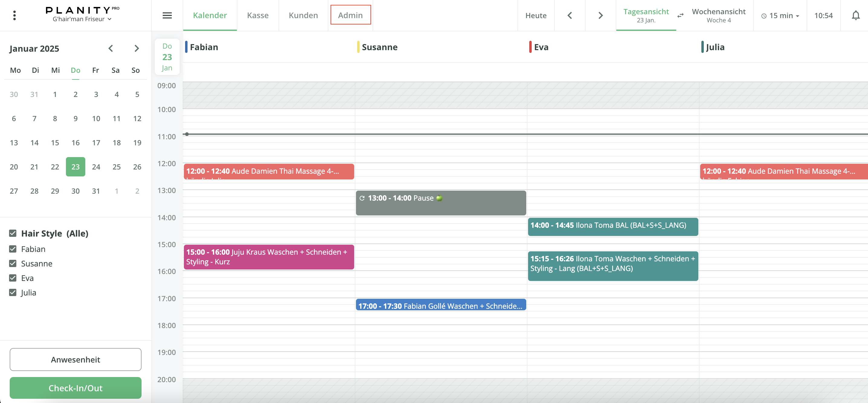The image size is (868, 403).
Task: Toggle the Susanne staff checkbox
Action: (x=13, y=263)
